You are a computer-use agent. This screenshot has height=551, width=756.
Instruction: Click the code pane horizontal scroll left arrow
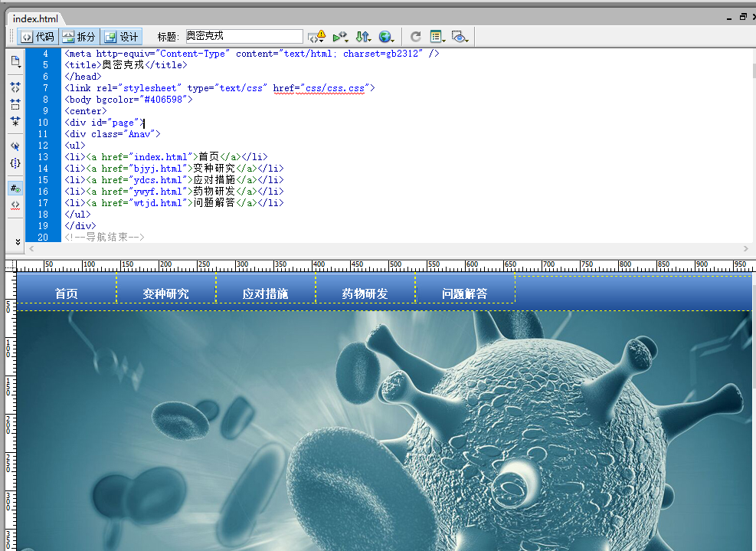click(x=31, y=249)
